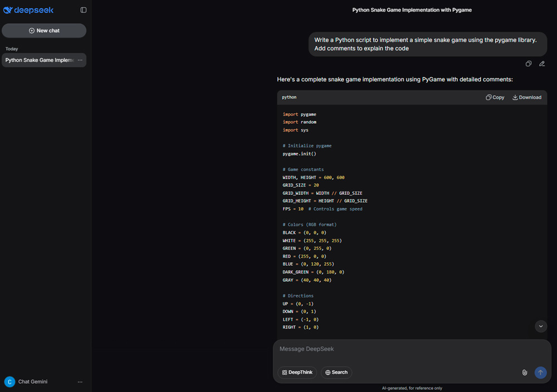Attach a file with the paperclip icon
This screenshot has width=557, height=392.
524,372
